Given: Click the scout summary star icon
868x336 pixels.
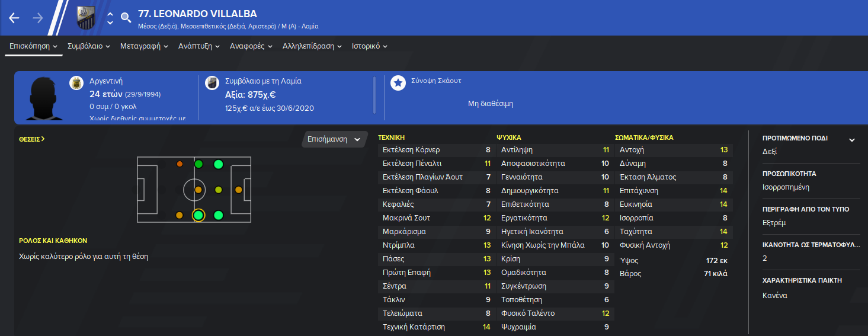Looking at the screenshot, I should coord(398,83).
